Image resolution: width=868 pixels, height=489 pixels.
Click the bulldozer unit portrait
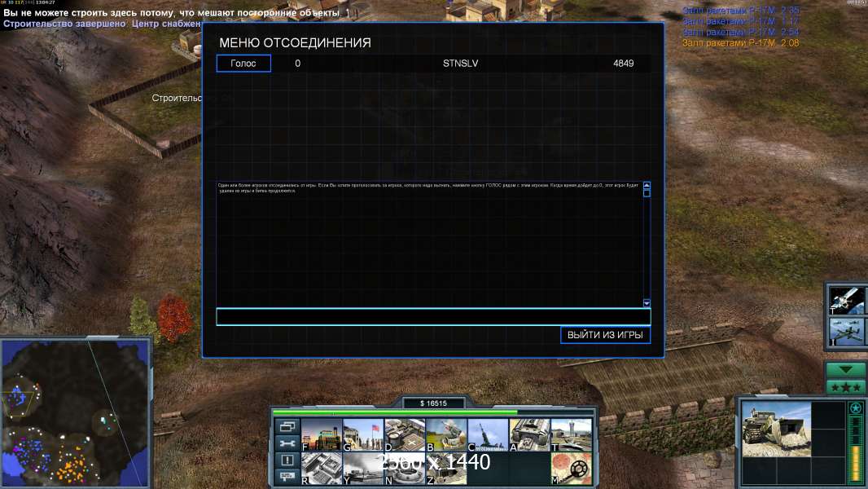pos(776,430)
